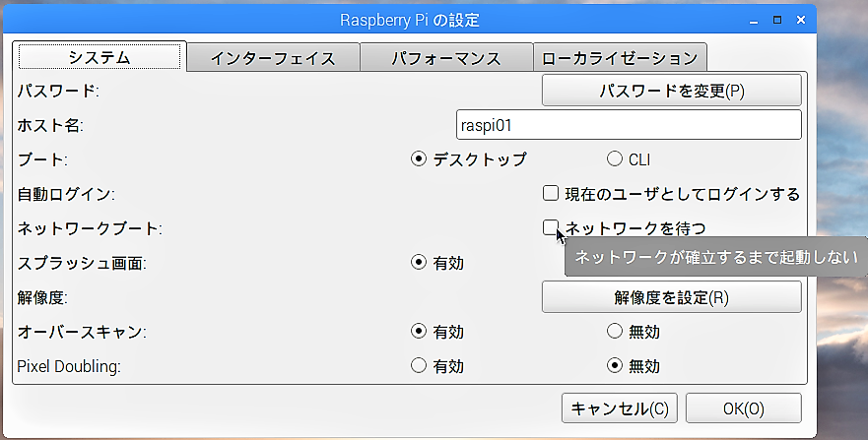Click the ブート: label
Screen dimensions: 868x440
[x=42, y=159]
